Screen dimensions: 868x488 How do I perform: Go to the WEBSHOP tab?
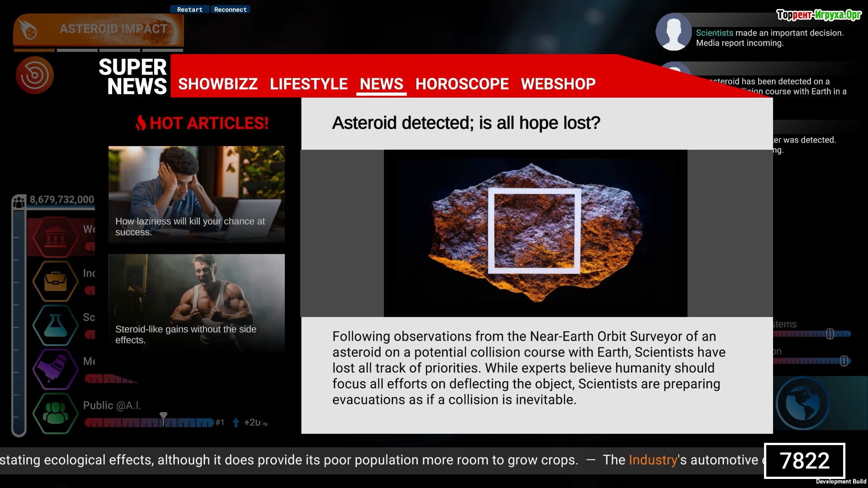[x=558, y=84]
